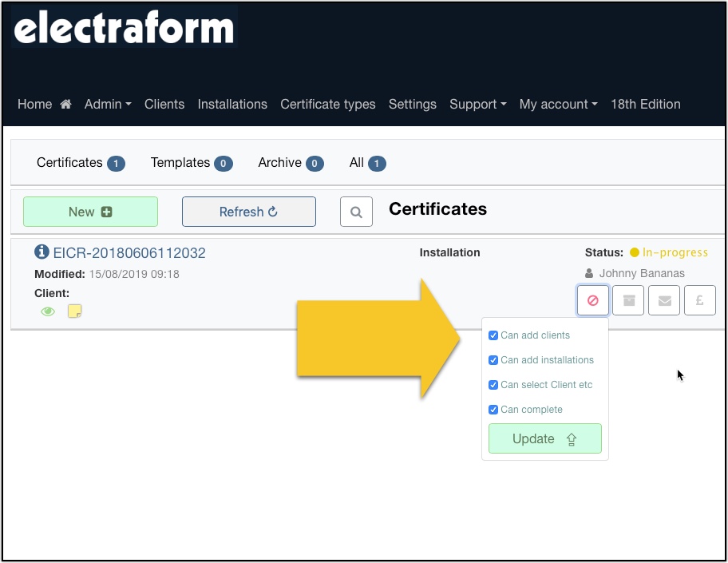728x563 pixels.
Task: Click the Modified date 15/08/2019 09:18
Action: [x=134, y=274]
